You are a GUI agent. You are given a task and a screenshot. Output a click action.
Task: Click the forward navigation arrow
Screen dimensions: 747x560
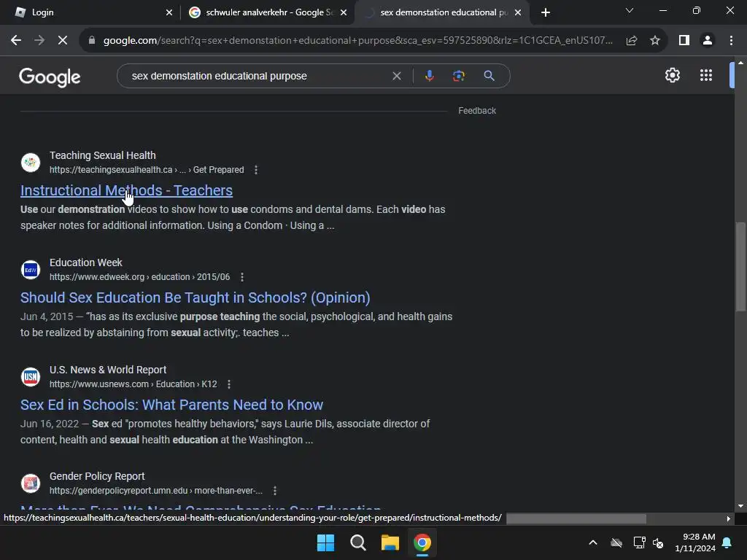39,41
